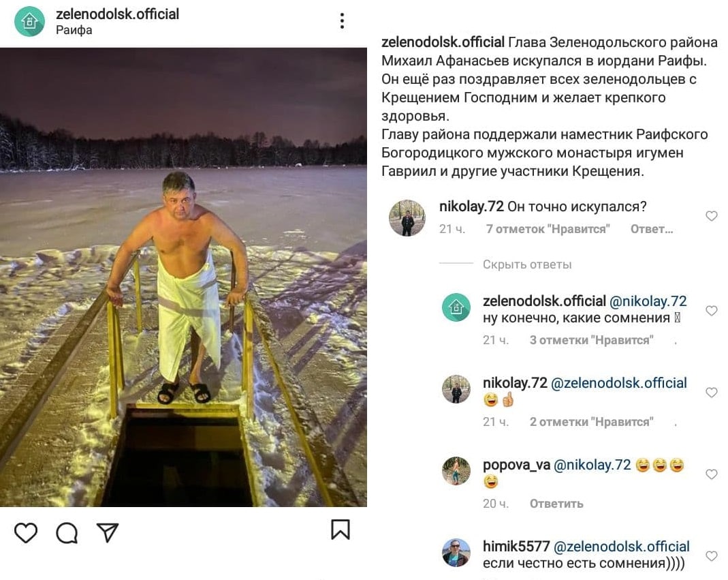728x580 pixels.
Task: Share post with paper plane icon
Action: click(x=108, y=532)
